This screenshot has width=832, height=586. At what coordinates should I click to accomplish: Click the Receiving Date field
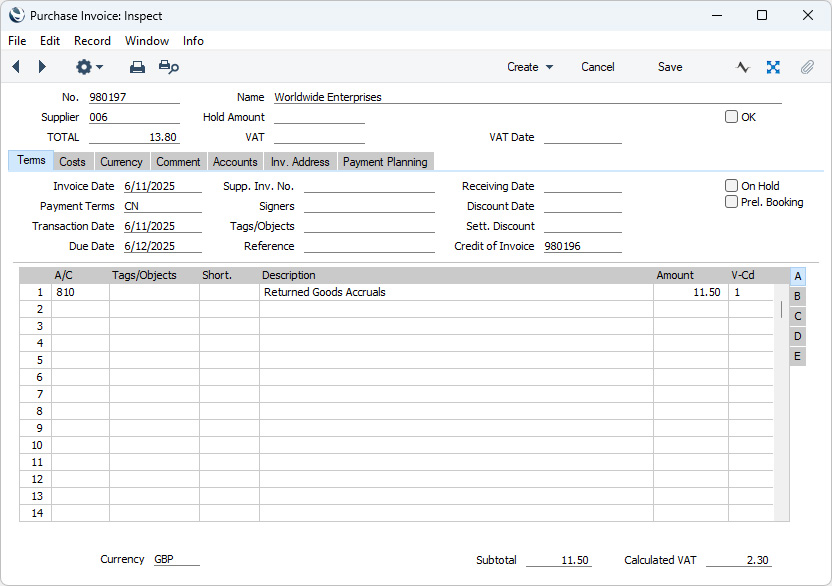[583, 186]
